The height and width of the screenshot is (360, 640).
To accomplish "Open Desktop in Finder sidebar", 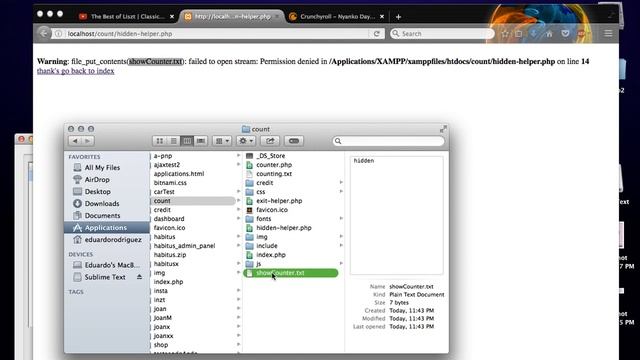I will [x=97, y=191].
